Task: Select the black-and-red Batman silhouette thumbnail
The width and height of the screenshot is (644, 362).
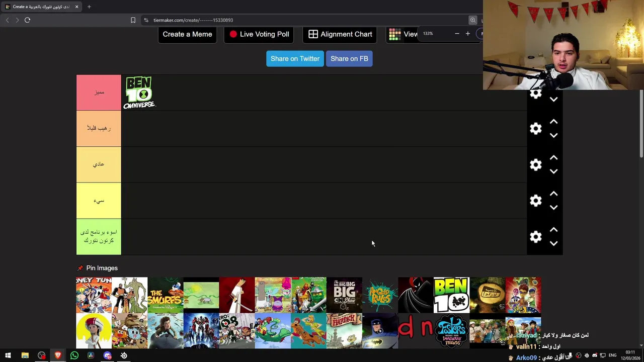Action: click(416, 295)
